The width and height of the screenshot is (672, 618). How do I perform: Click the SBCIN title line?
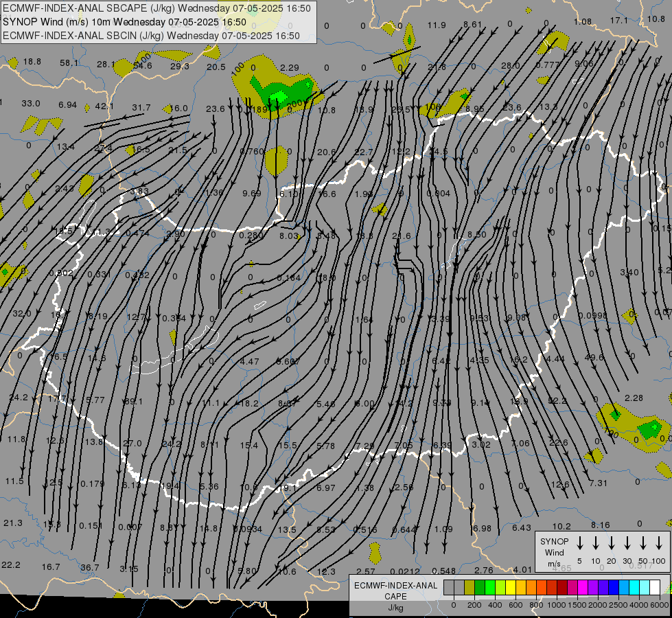[151, 36]
